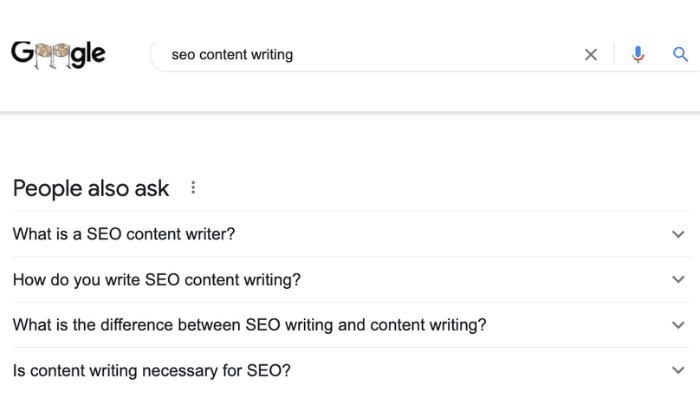Expand 'How do you write SEO content writing?' chevron

(x=679, y=280)
